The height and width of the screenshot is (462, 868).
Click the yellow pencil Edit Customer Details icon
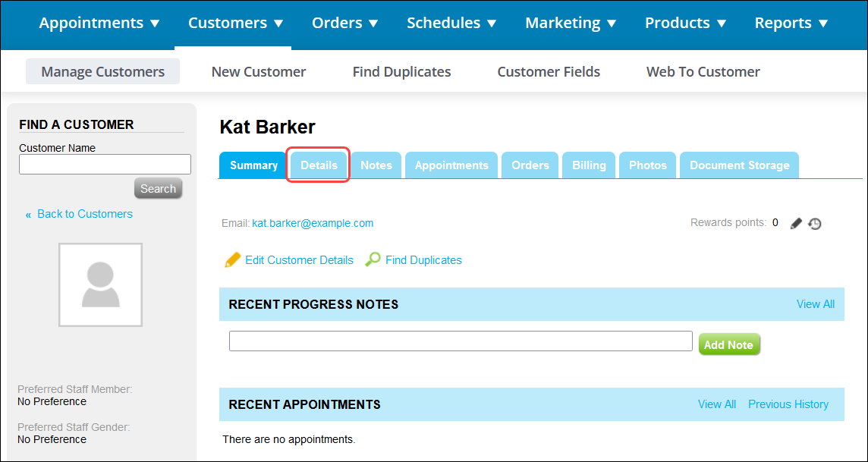(232, 260)
